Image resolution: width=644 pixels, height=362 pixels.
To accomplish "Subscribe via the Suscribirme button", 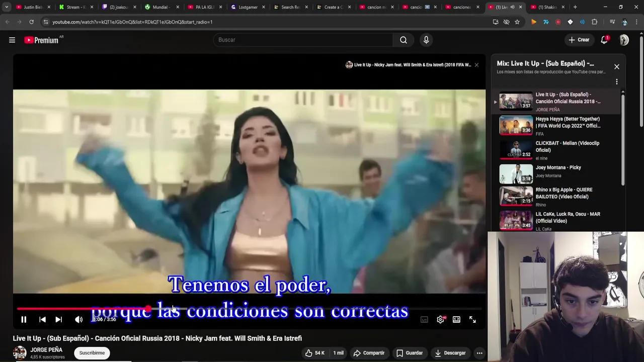I will [92, 353].
